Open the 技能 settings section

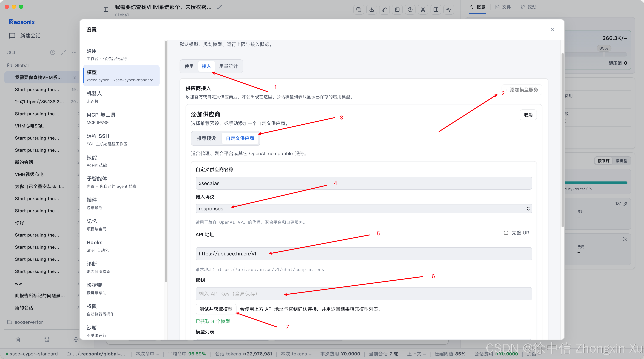tap(121, 161)
